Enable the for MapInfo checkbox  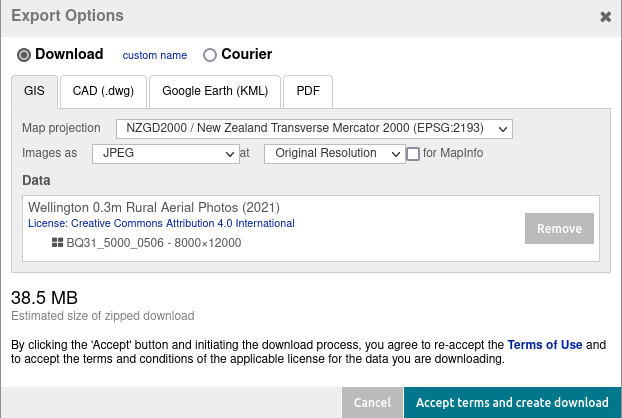(413, 154)
